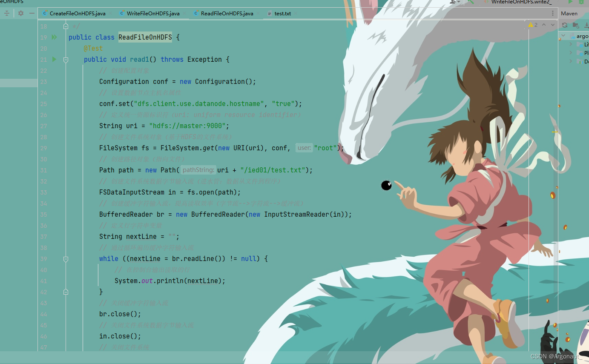Click the @Test annotation on line 20
This screenshot has height=364, width=589.
[93, 49]
